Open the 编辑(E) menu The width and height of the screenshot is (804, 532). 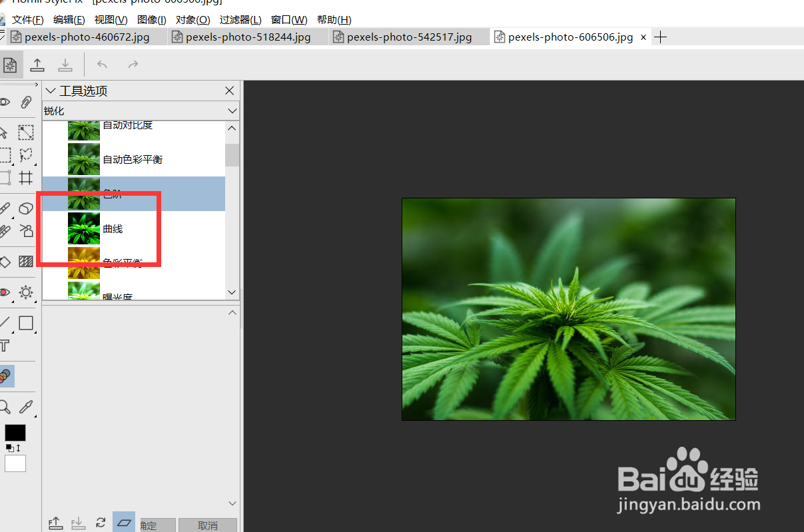pyautogui.click(x=69, y=20)
